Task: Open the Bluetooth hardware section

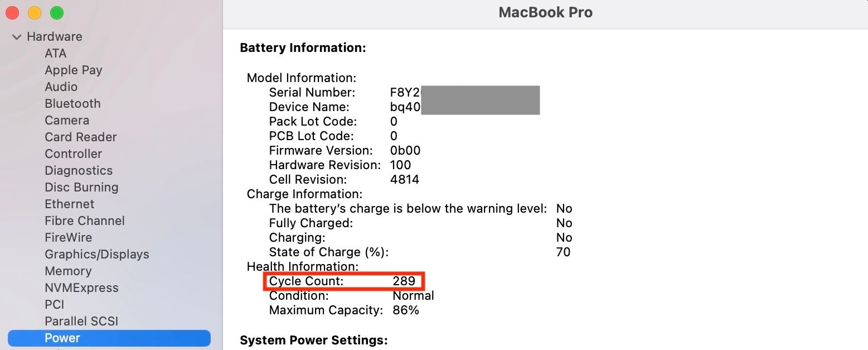Action: coord(72,103)
